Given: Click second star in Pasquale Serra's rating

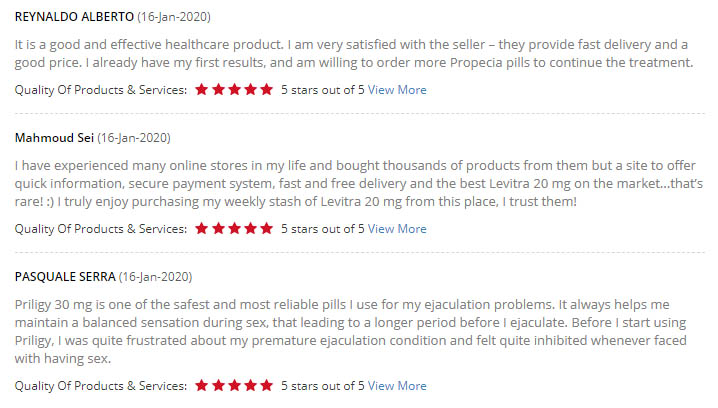Looking at the screenshot, I should pos(218,386).
